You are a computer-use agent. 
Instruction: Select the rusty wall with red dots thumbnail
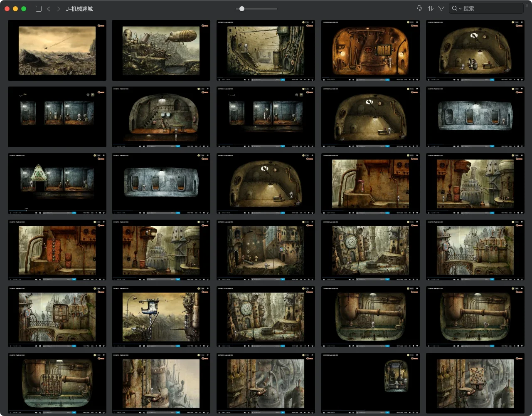tap(57, 250)
